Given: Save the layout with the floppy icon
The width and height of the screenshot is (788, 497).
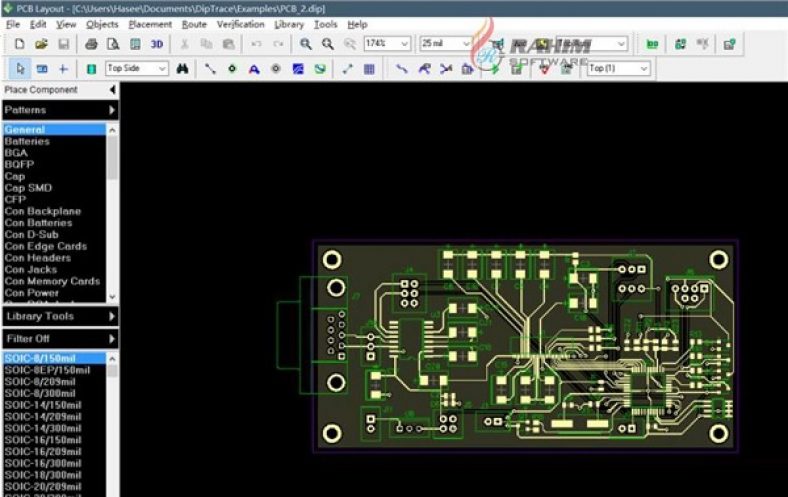Looking at the screenshot, I should (63, 44).
